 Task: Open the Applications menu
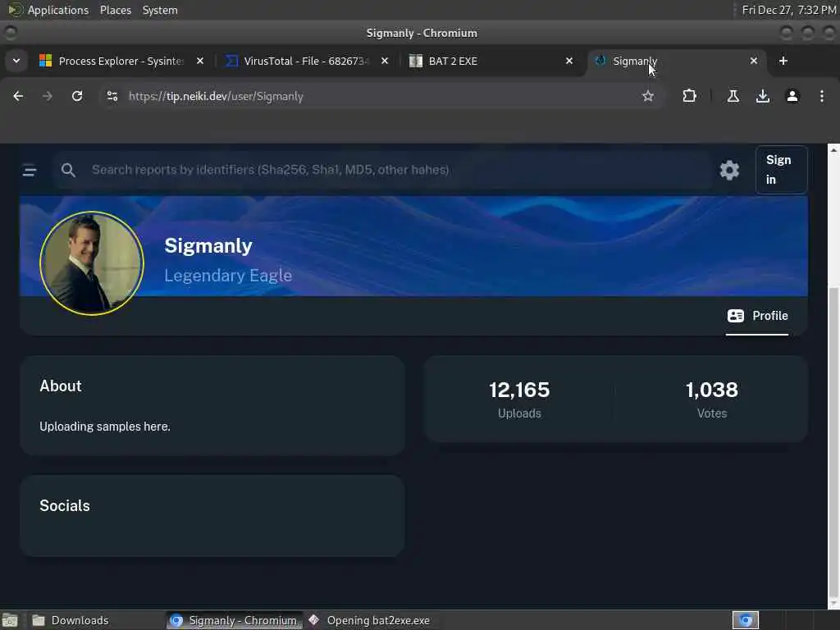click(x=58, y=10)
